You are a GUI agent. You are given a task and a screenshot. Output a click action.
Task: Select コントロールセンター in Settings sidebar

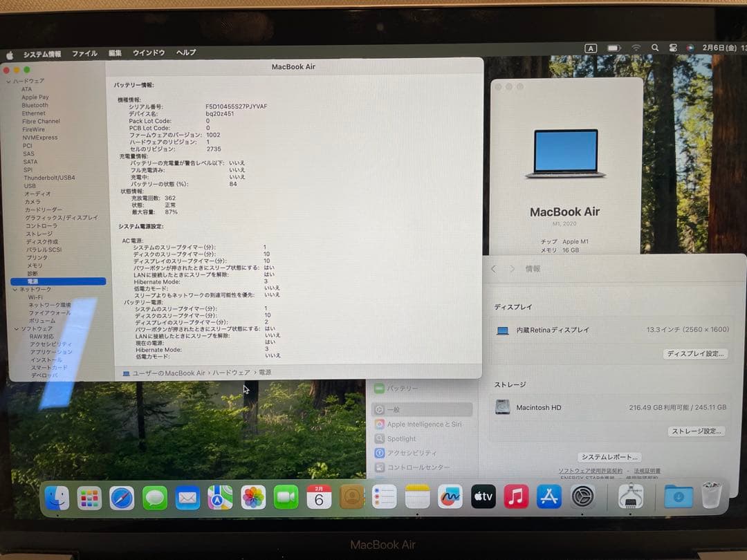point(422,467)
